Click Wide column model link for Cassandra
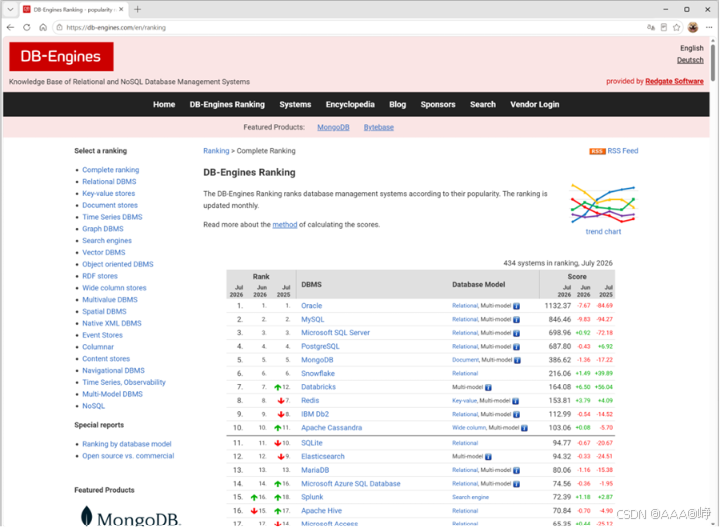720x527 pixels. (469, 428)
